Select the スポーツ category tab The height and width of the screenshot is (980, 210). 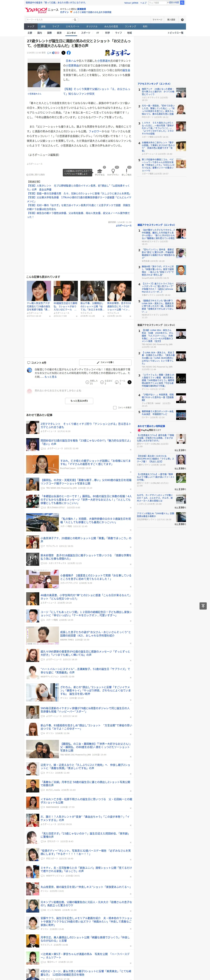pos(86,33)
